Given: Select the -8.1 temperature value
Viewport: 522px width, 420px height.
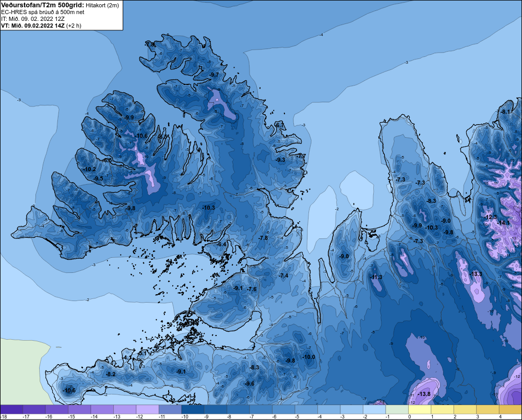Looking at the screenshot, I should pos(505,112).
